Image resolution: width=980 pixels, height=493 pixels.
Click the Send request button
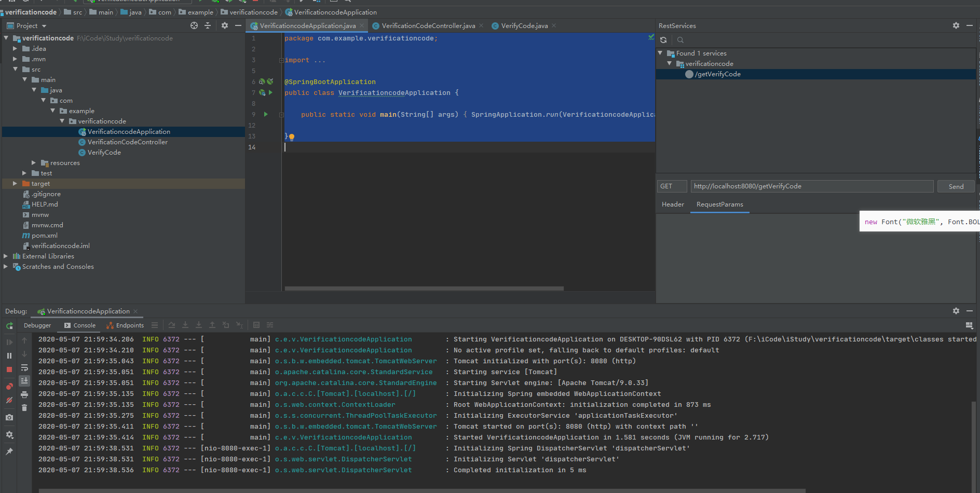[956, 186]
